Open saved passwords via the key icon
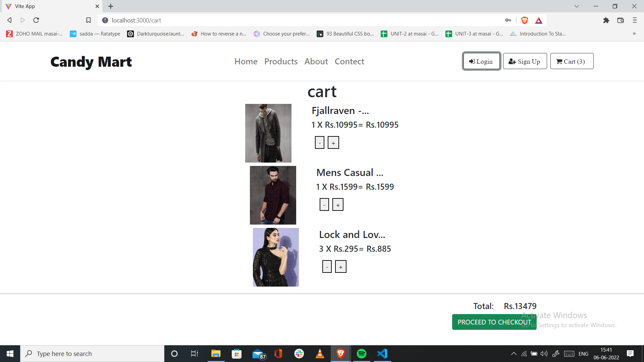This screenshot has width=644, height=362. pos(508,20)
